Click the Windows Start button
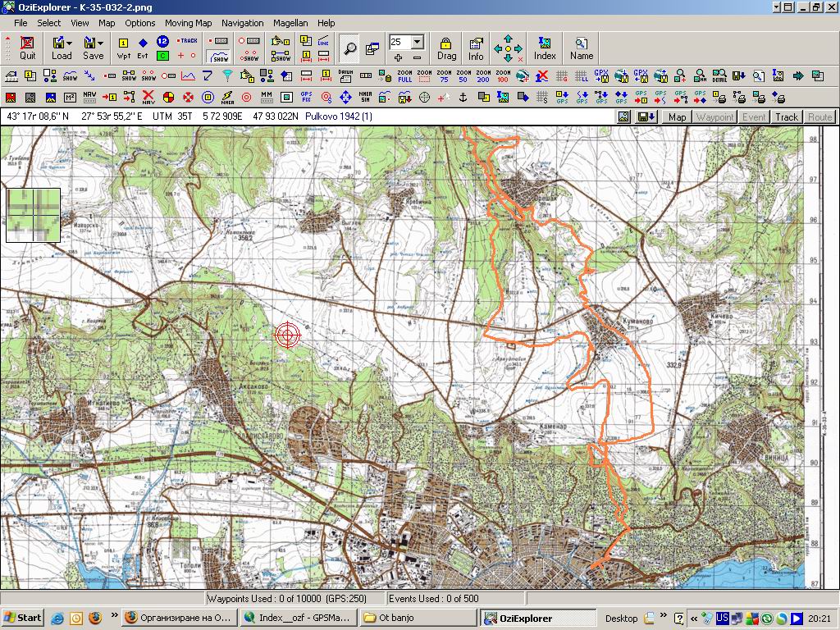The image size is (840, 630). point(23,618)
